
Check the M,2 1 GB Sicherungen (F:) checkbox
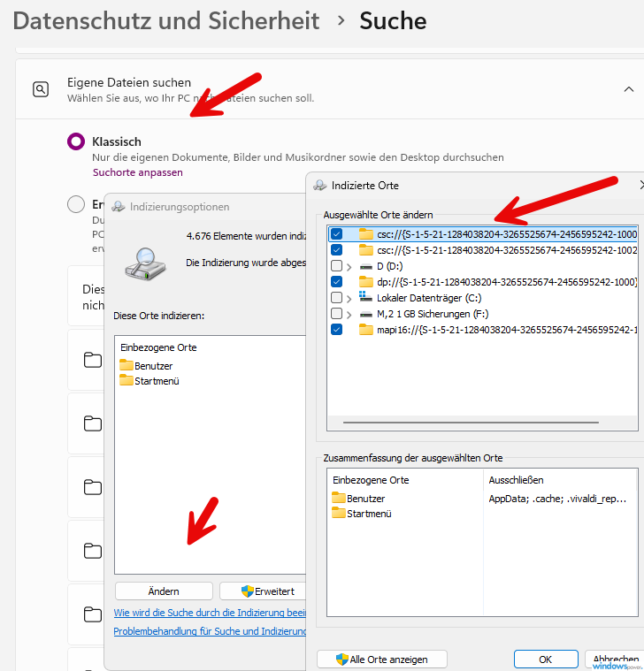(x=336, y=314)
